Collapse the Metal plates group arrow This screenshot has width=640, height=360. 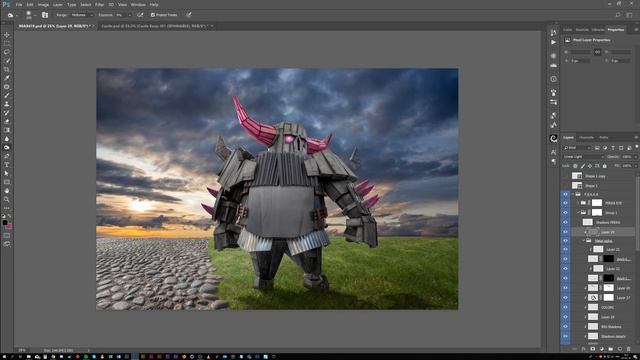[x=584, y=241]
